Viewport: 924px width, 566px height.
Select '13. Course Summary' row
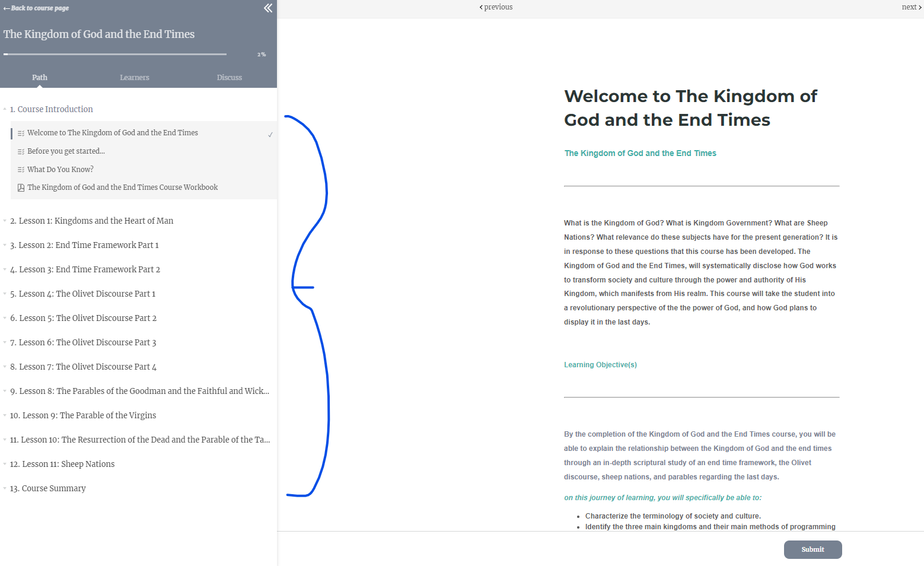tap(48, 488)
